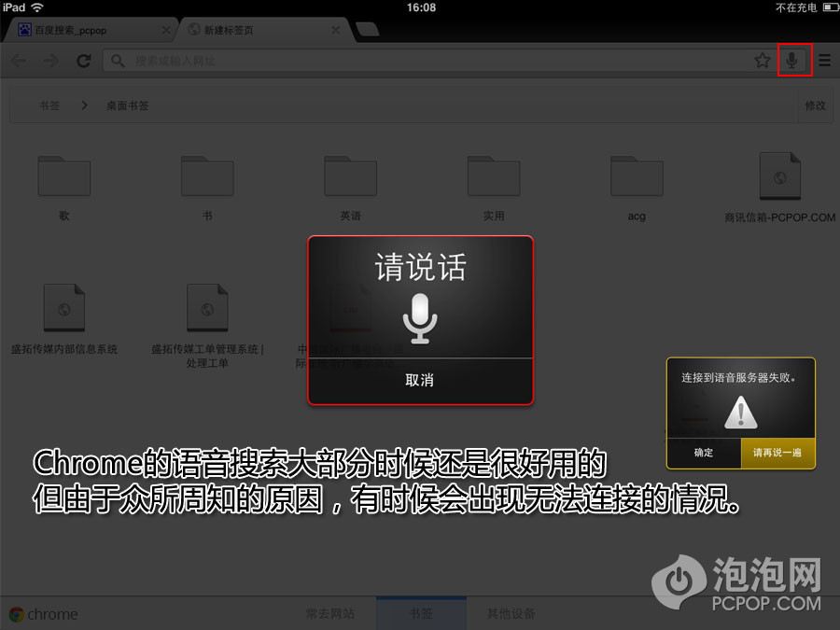Screen dimensions: 840x630
Task: Click 修改 to edit bookmarks
Action: [x=815, y=105]
